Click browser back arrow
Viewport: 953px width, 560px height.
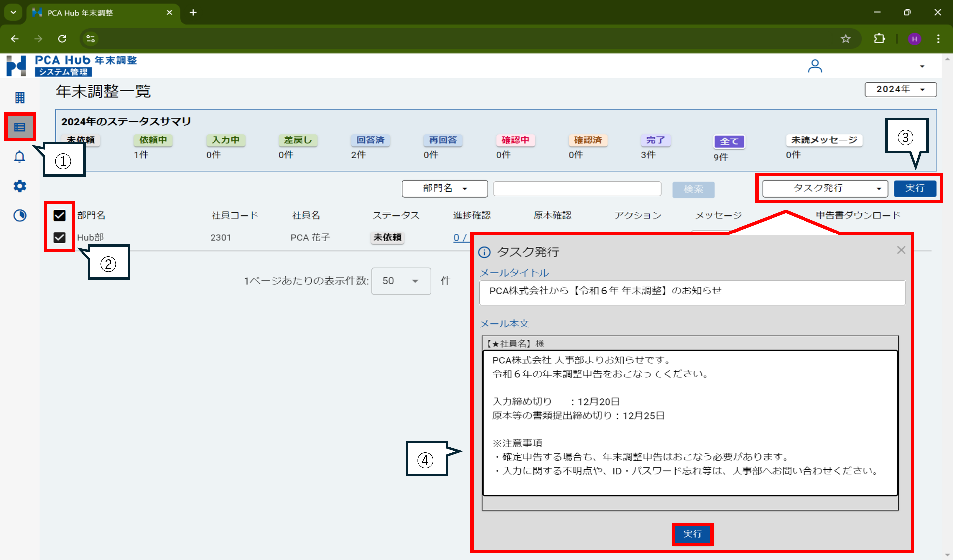tap(15, 39)
